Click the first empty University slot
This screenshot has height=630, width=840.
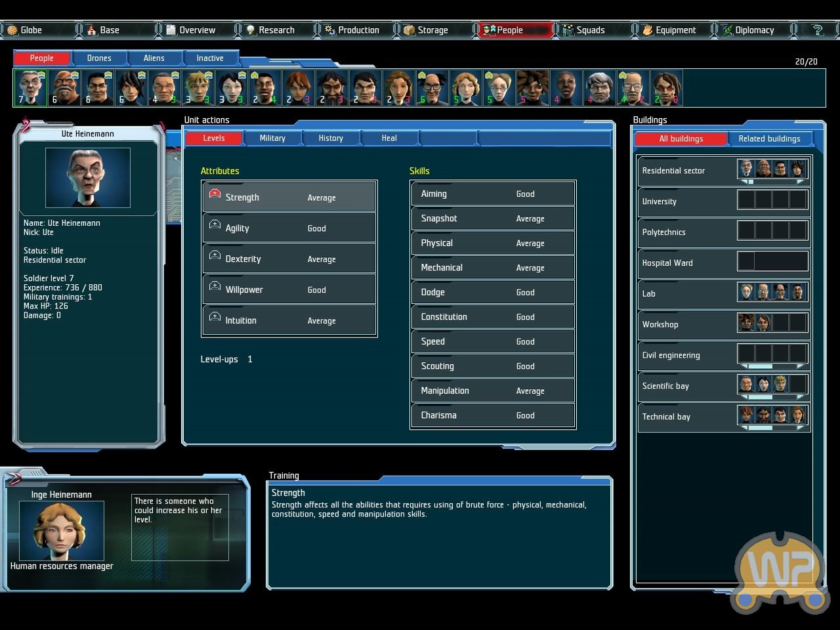pyautogui.click(x=746, y=200)
